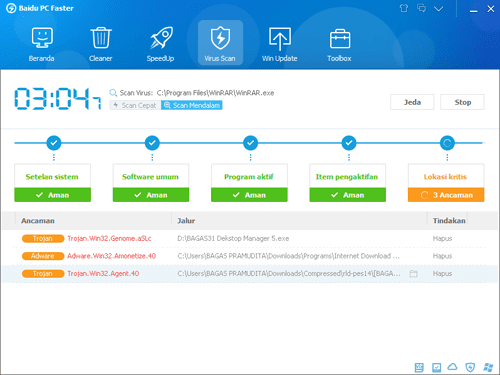This screenshot has height=375, width=500.
Task: Open the Beranda home tab
Action: (42, 44)
